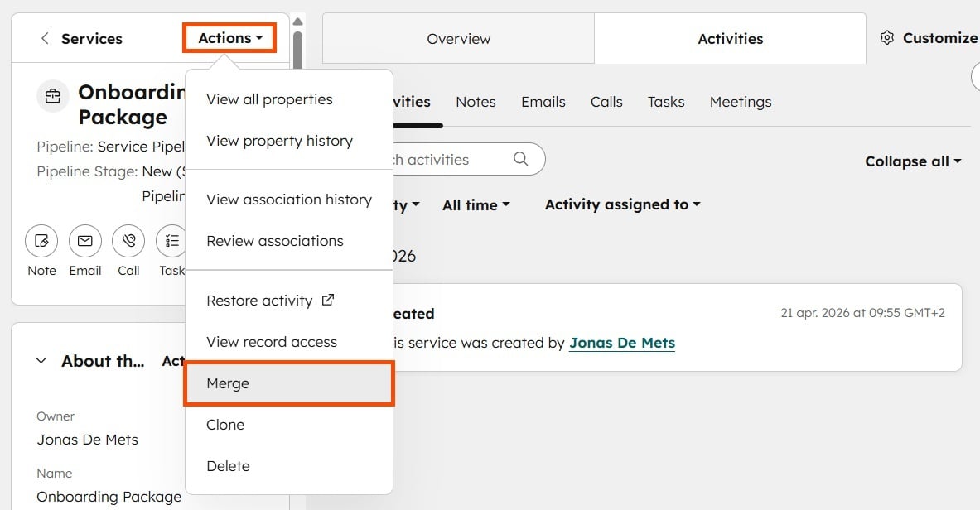Open the Email compose icon
The height and width of the screenshot is (510, 980).
point(84,241)
